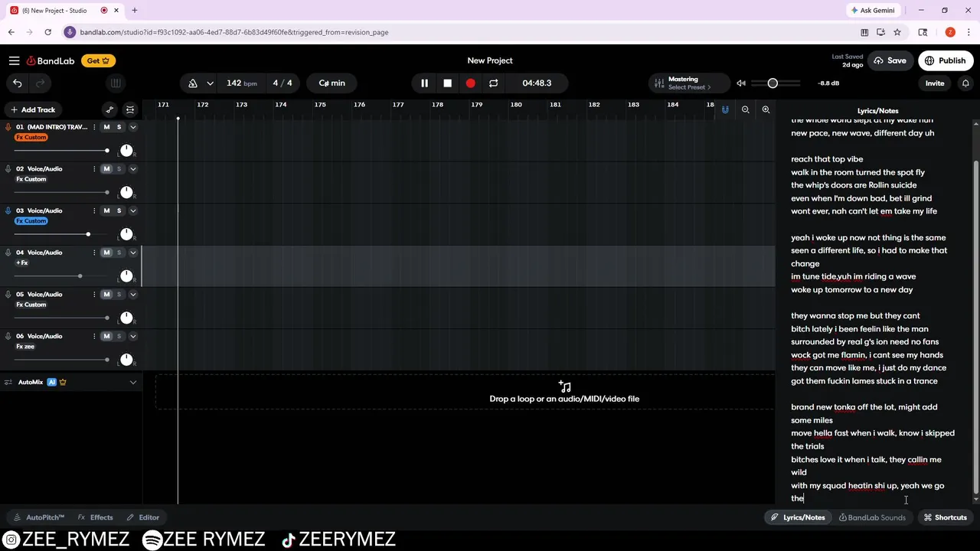
Task: Switch to the Lyrics/Notes tab
Action: tap(798, 517)
